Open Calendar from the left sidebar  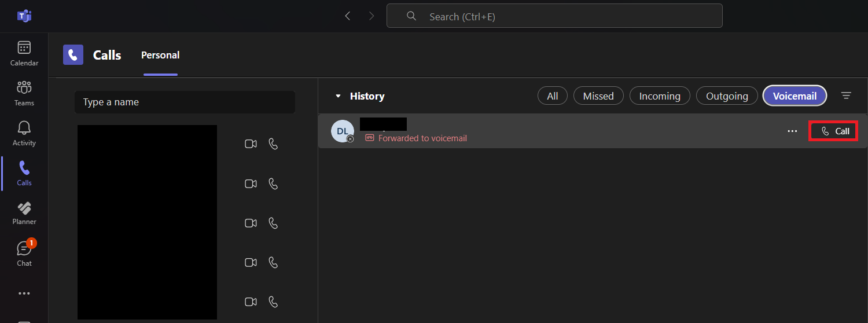tap(24, 54)
